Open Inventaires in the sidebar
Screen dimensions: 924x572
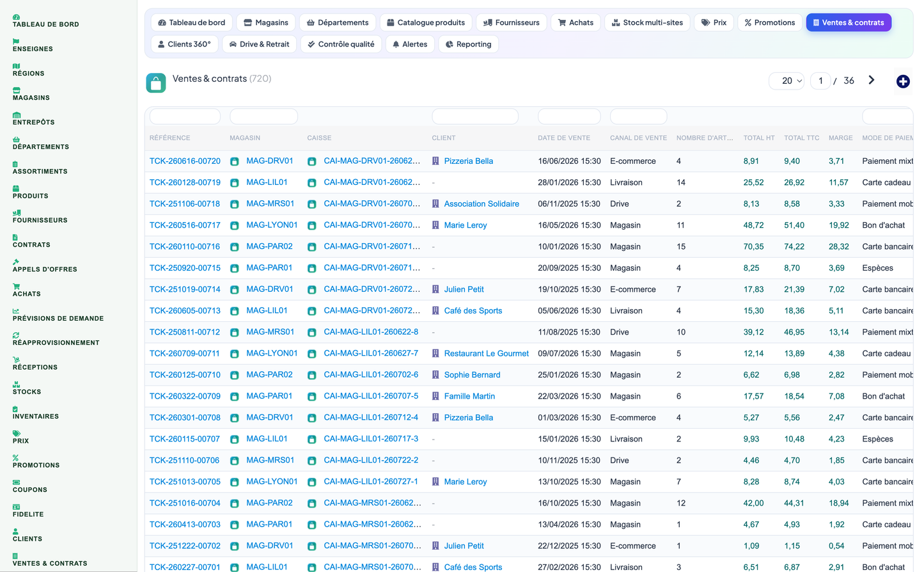[x=35, y=413]
